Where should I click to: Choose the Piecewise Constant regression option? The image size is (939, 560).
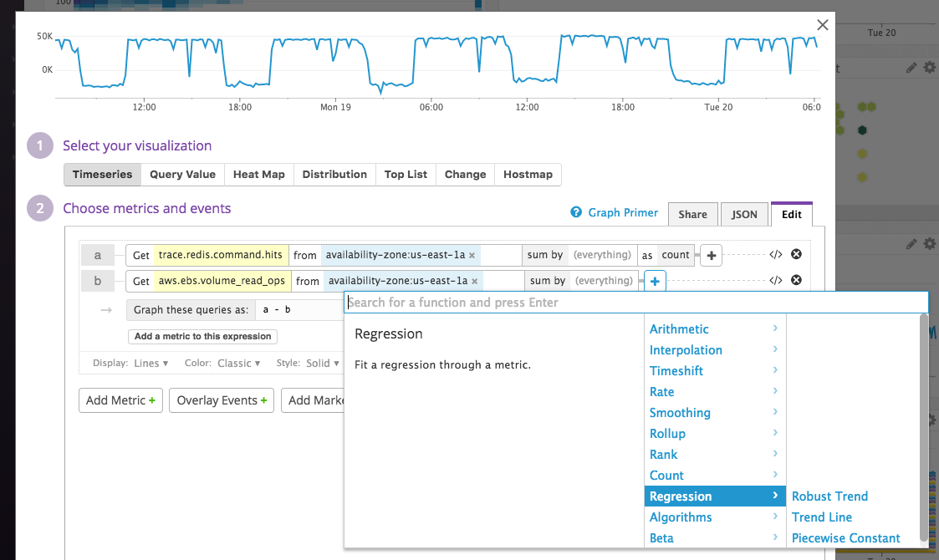(845, 537)
